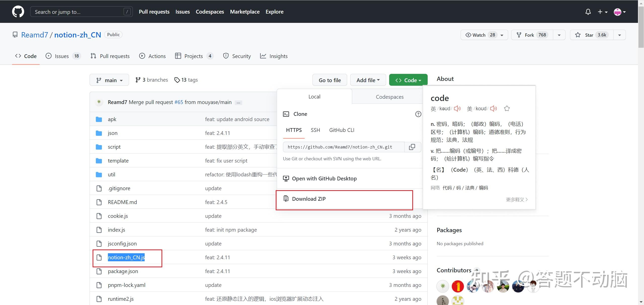Open the Watch options dropdown
The height and width of the screenshot is (305, 644).
502,35
